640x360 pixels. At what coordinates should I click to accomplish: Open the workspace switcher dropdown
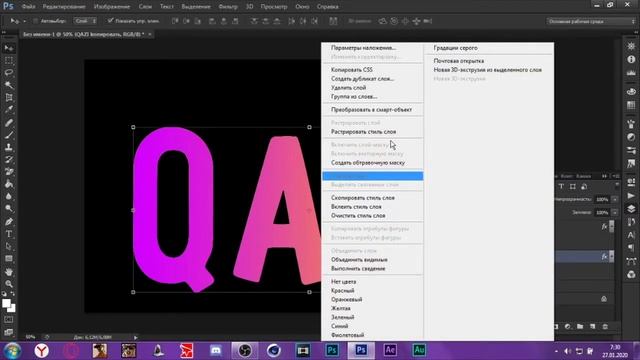point(591,21)
